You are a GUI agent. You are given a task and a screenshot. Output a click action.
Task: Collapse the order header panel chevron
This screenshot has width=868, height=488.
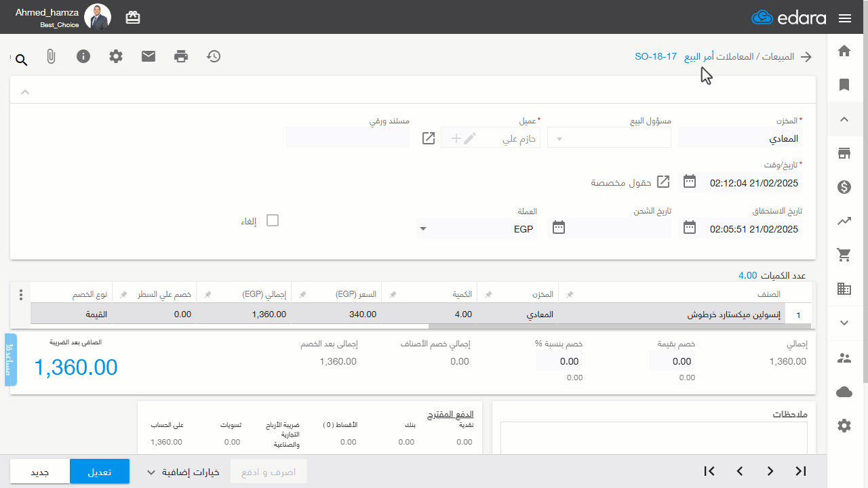[x=25, y=91]
